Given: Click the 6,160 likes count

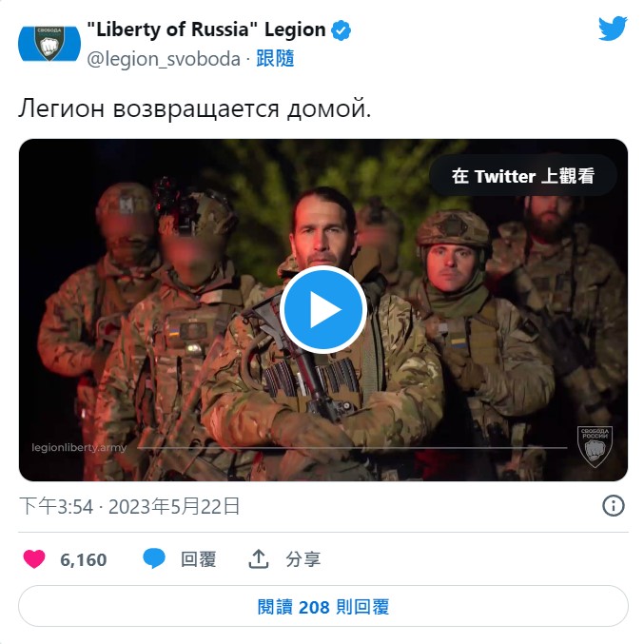Looking at the screenshot, I should click(84, 559).
